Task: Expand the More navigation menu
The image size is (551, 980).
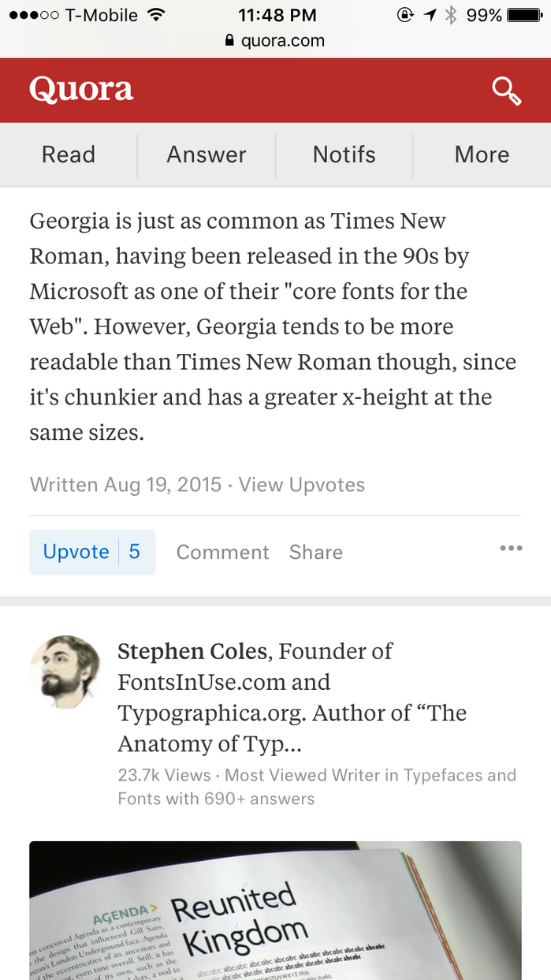Action: [x=482, y=155]
